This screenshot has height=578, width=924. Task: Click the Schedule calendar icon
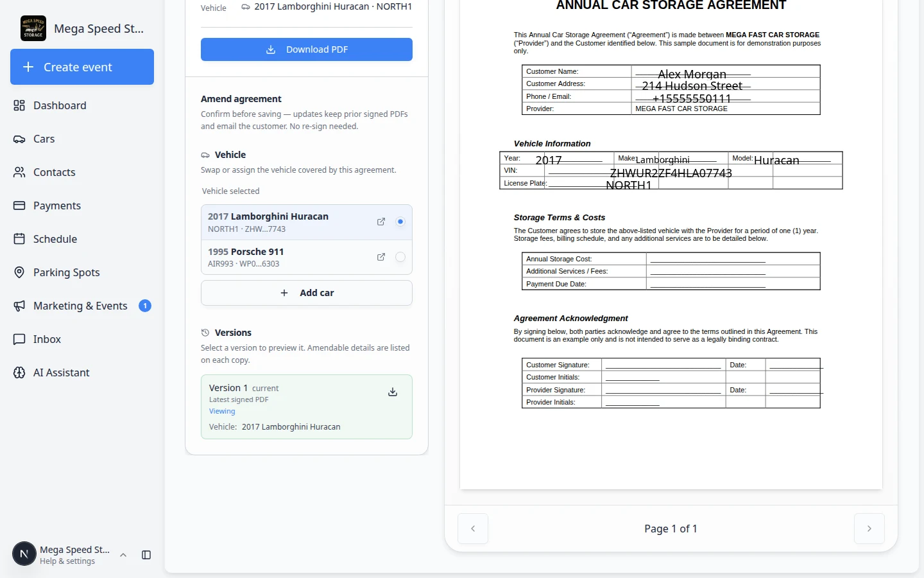click(x=19, y=239)
